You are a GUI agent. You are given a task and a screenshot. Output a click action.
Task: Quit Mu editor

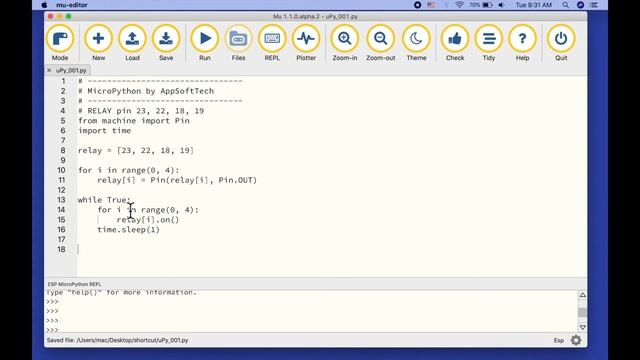click(561, 43)
